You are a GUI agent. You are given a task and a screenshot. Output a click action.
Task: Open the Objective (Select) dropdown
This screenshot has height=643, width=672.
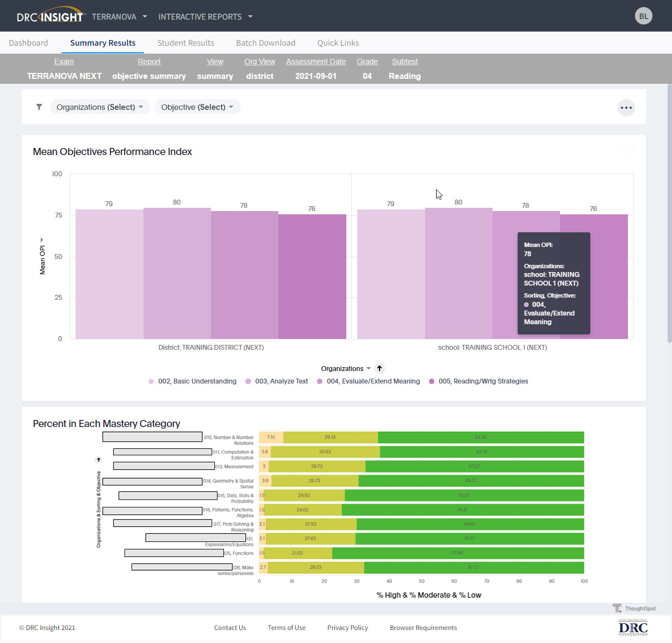coord(197,107)
